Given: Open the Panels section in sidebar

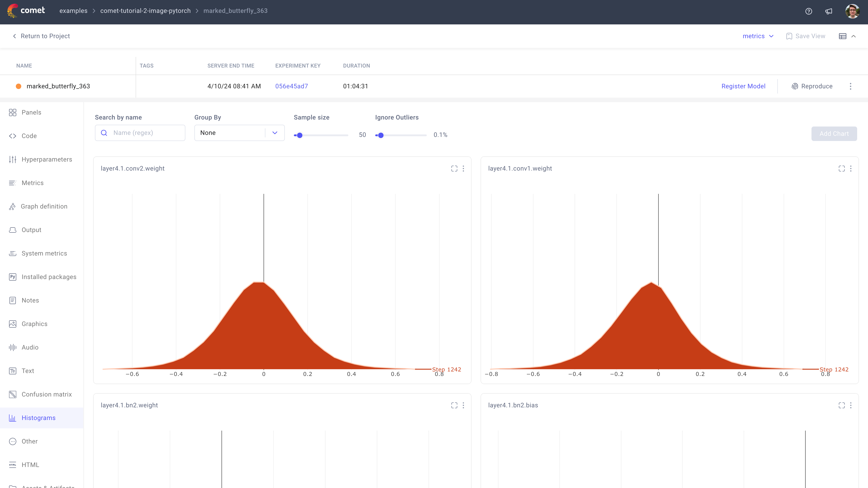Looking at the screenshot, I should pos(31,112).
